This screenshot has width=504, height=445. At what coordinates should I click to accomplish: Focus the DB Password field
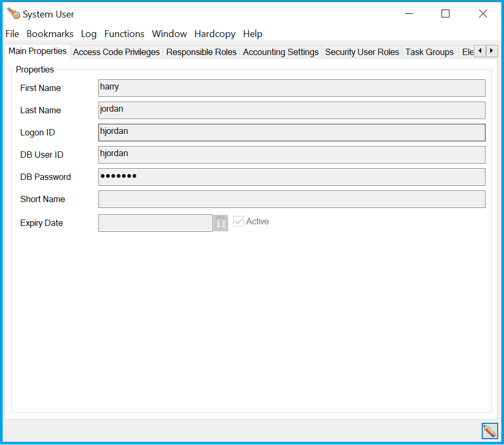[x=291, y=177]
